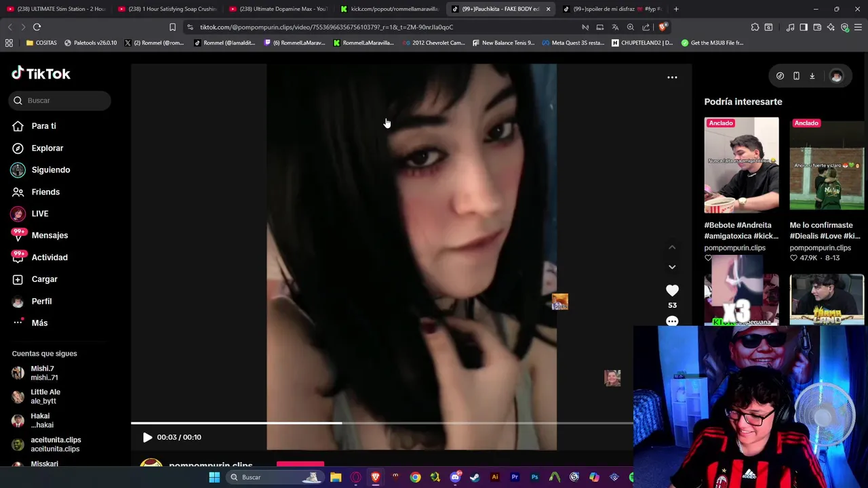This screenshot has width=868, height=488.
Task: Open the #Bebote #Andreita pinned video thumbnail
Action: pyautogui.click(x=741, y=165)
